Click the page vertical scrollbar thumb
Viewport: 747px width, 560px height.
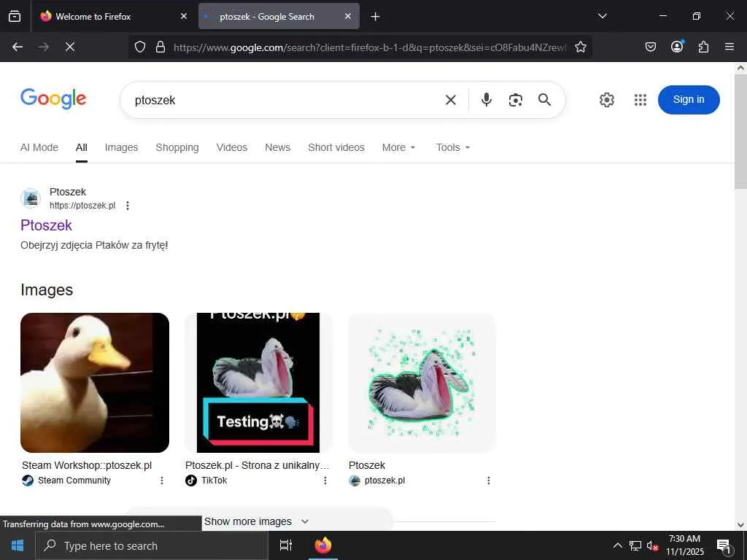click(741, 131)
